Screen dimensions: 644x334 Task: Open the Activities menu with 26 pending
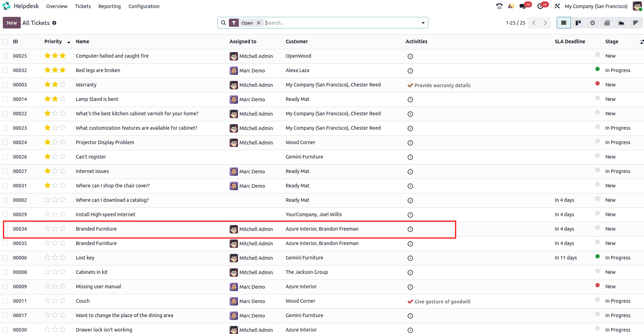[540, 6]
